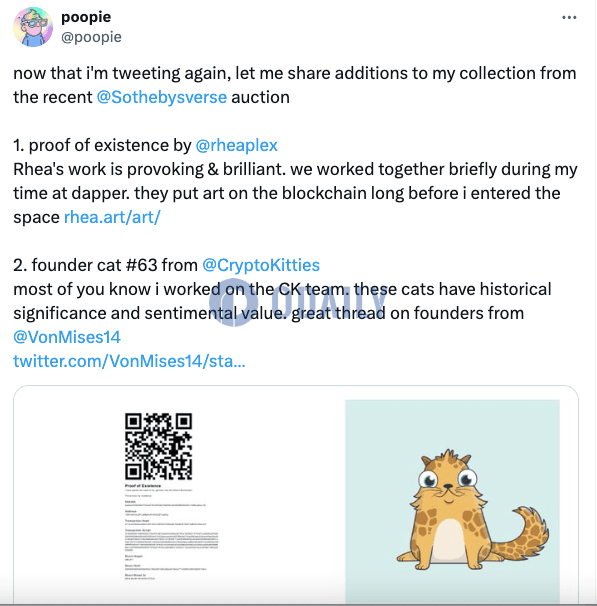Open the Proof of Existence QR image
Viewport: 597px width, 606px height.
pos(171,497)
